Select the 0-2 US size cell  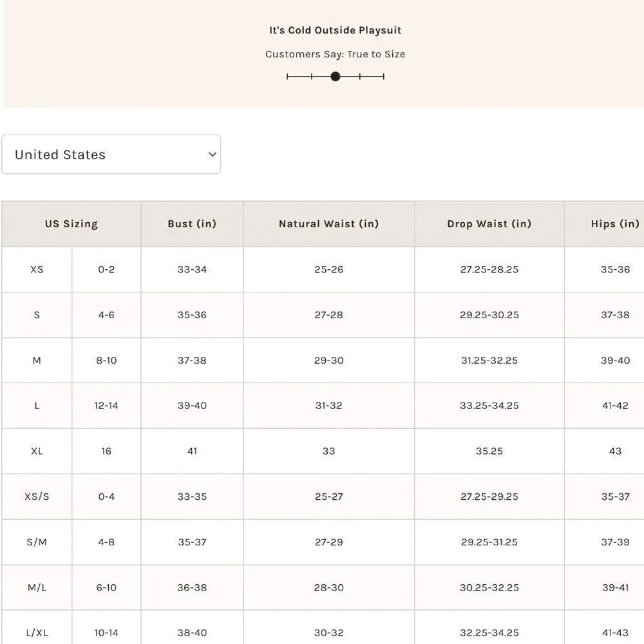106,269
